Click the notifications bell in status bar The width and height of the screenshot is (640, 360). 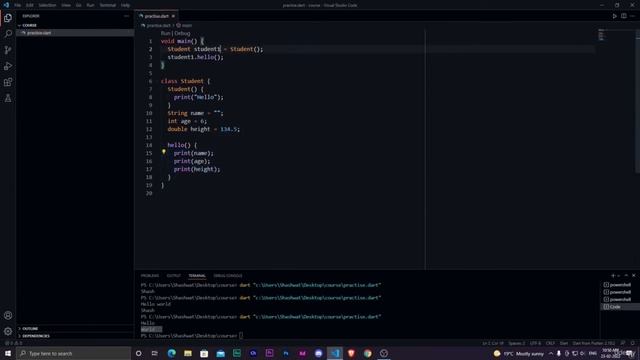coord(632,343)
